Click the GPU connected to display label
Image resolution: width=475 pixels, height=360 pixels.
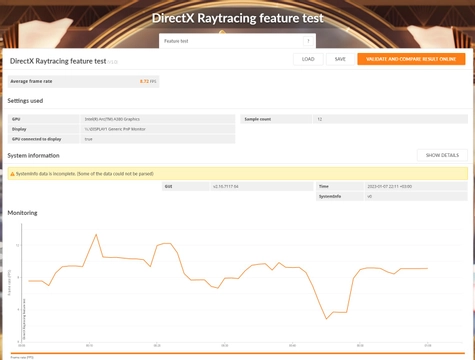point(37,139)
